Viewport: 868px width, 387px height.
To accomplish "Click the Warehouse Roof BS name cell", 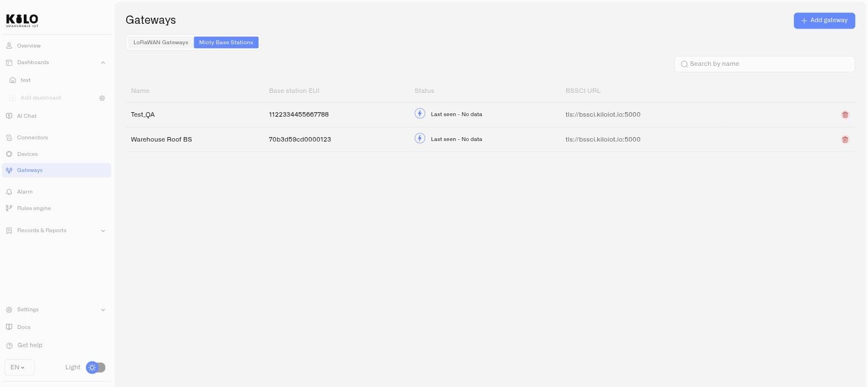I will pyautogui.click(x=161, y=139).
